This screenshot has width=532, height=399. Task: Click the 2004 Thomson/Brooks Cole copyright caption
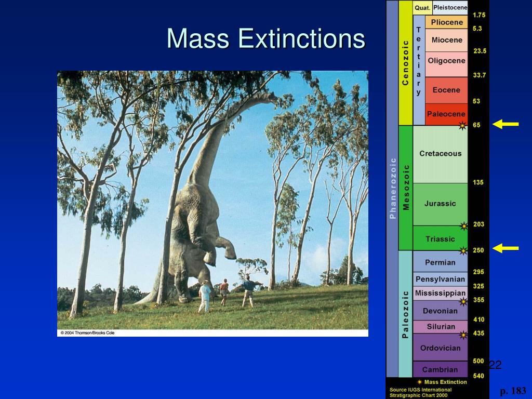tap(87, 333)
